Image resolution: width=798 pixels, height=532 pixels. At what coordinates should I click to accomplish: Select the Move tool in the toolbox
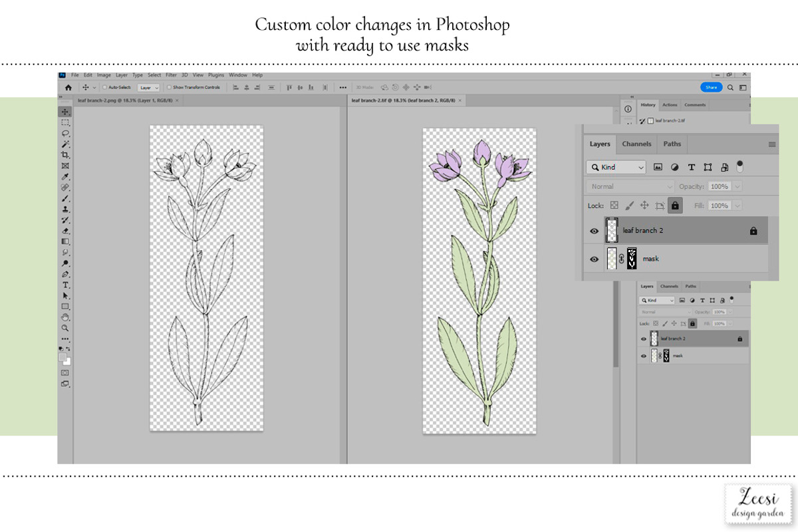click(65, 112)
